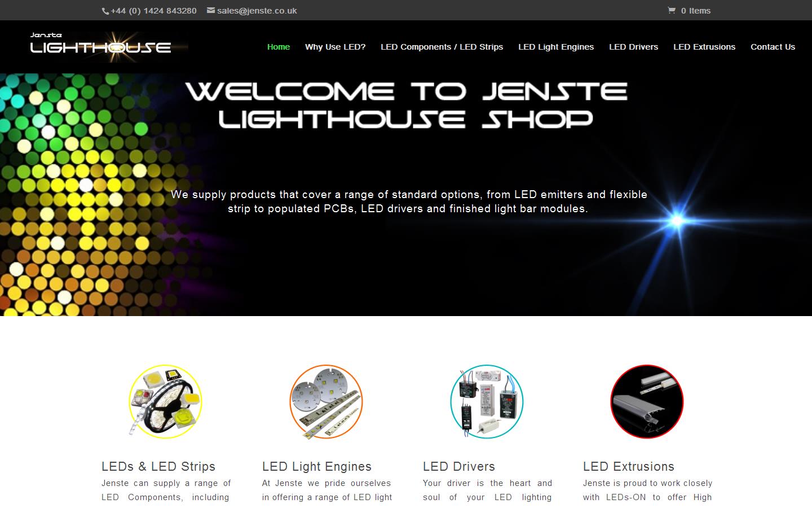Open the LED Extrusions navigation link

[704, 47]
